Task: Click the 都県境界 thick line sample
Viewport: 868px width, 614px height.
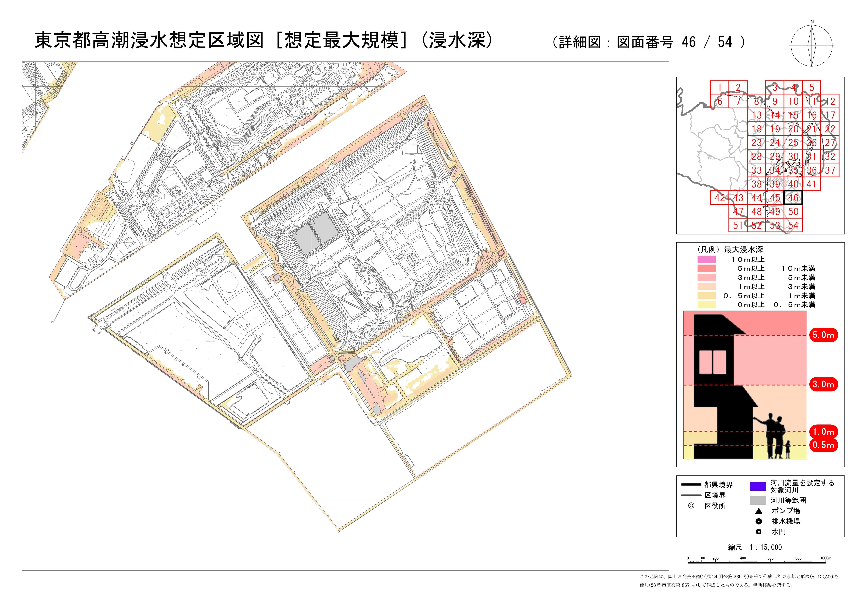Action: (x=691, y=485)
